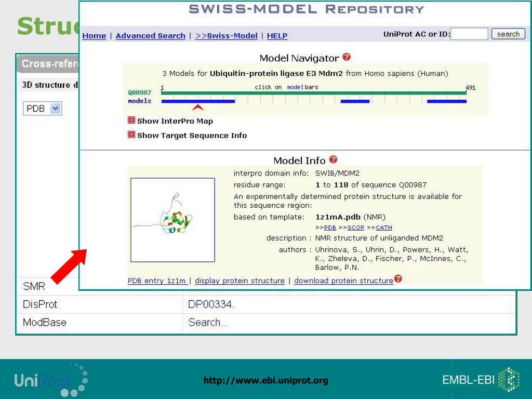532x399 pixels.
Task: Select the middle blue model bar
Action: 355,101
